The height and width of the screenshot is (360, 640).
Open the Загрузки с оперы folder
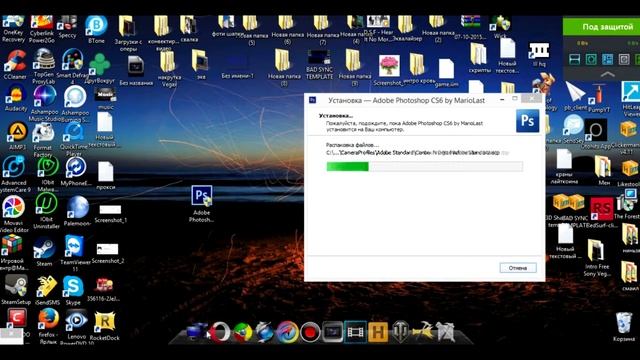128,33
